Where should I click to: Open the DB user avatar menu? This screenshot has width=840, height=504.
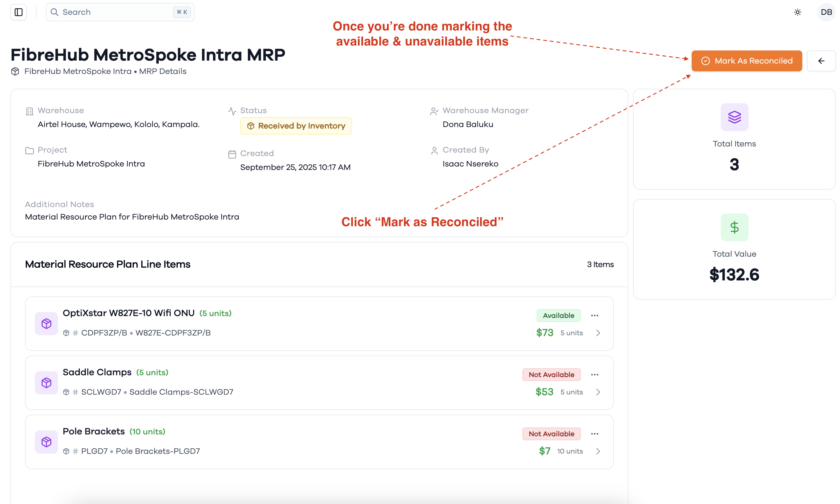(x=826, y=12)
